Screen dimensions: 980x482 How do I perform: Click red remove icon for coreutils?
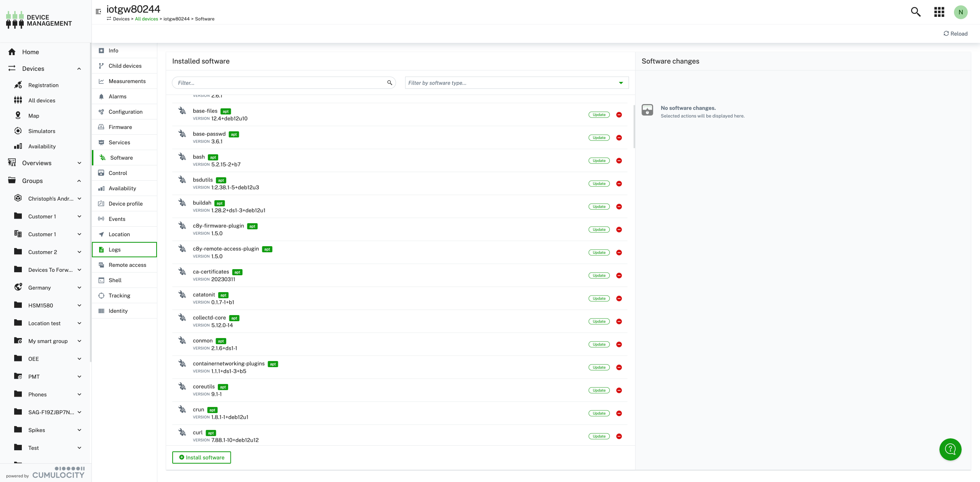pyautogui.click(x=619, y=391)
